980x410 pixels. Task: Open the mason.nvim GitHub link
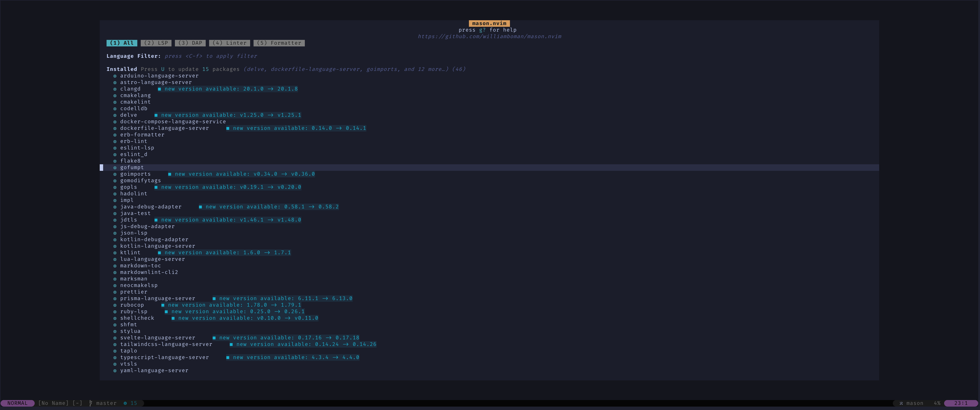tap(489, 36)
